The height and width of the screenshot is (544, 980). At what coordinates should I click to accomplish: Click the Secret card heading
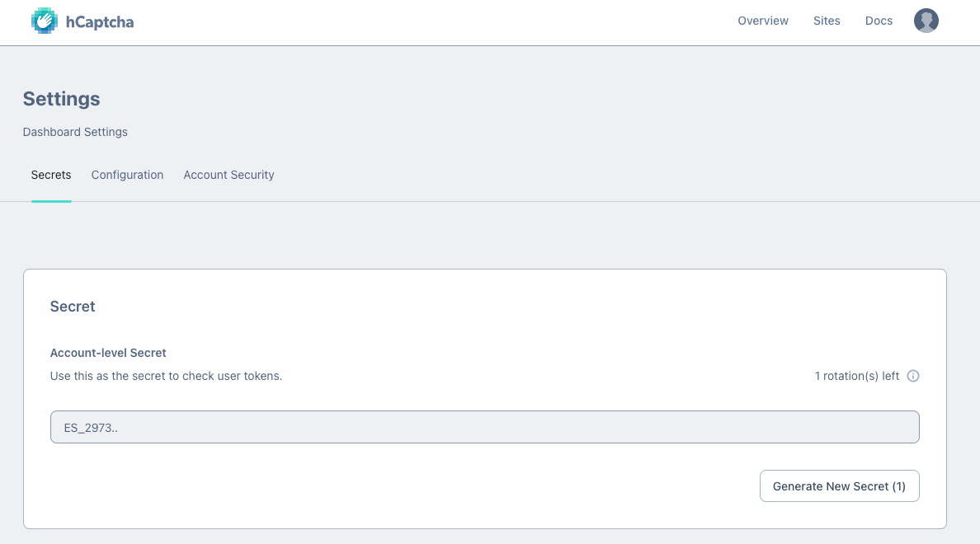(x=73, y=307)
